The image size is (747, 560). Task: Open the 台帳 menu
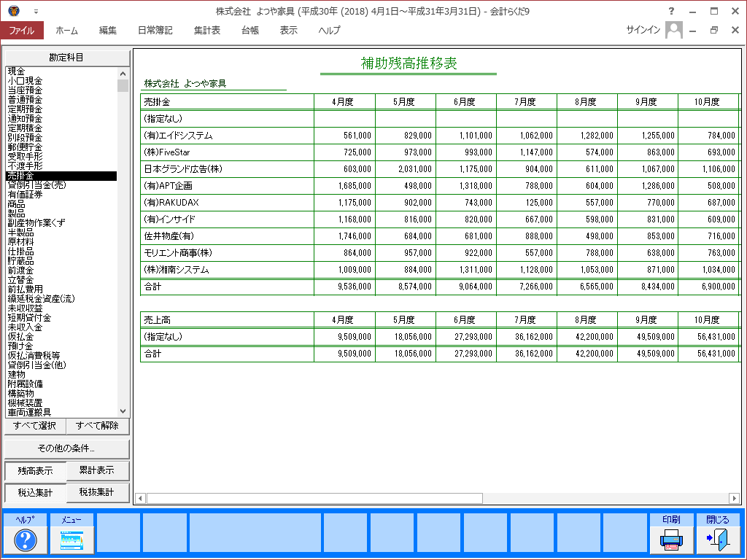(x=250, y=30)
